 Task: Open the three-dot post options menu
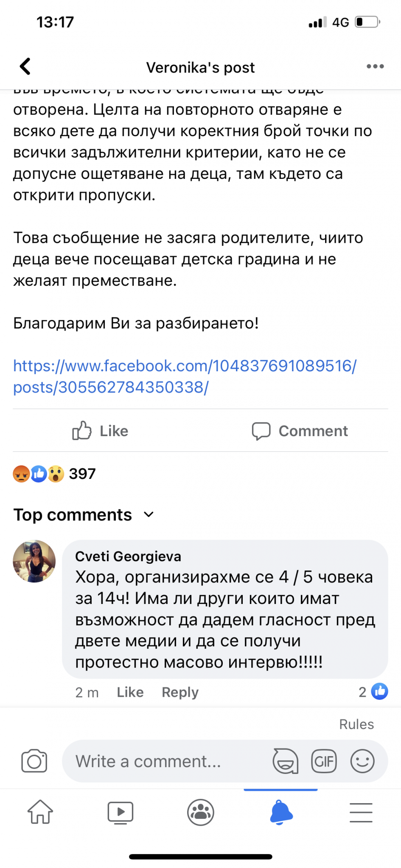pos(375,67)
